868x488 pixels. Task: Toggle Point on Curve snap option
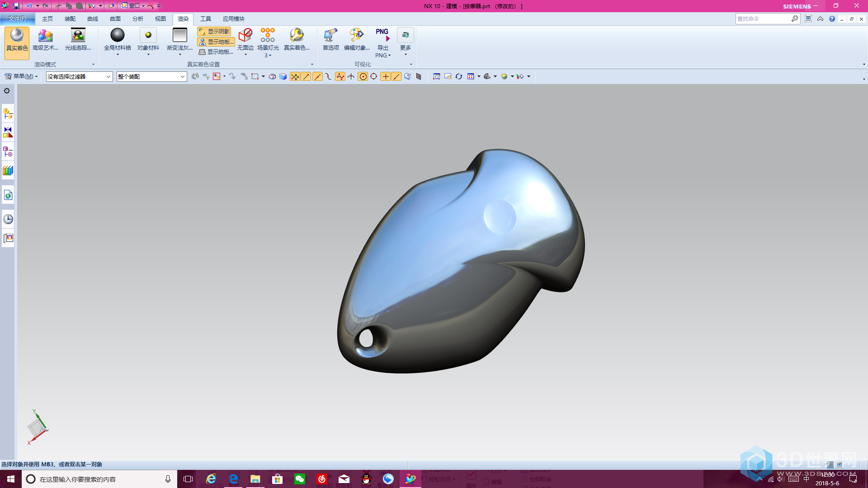[x=396, y=76]
